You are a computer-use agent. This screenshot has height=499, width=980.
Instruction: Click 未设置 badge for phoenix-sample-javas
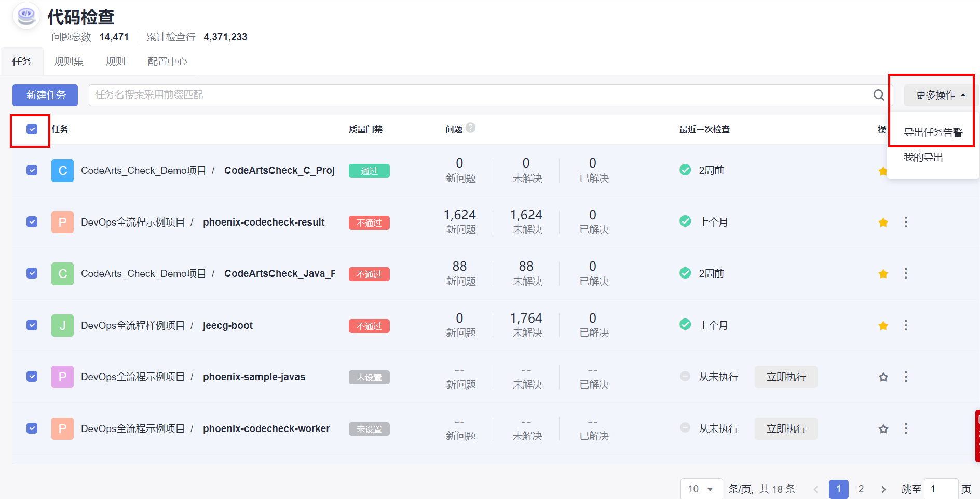click(369, 377)
